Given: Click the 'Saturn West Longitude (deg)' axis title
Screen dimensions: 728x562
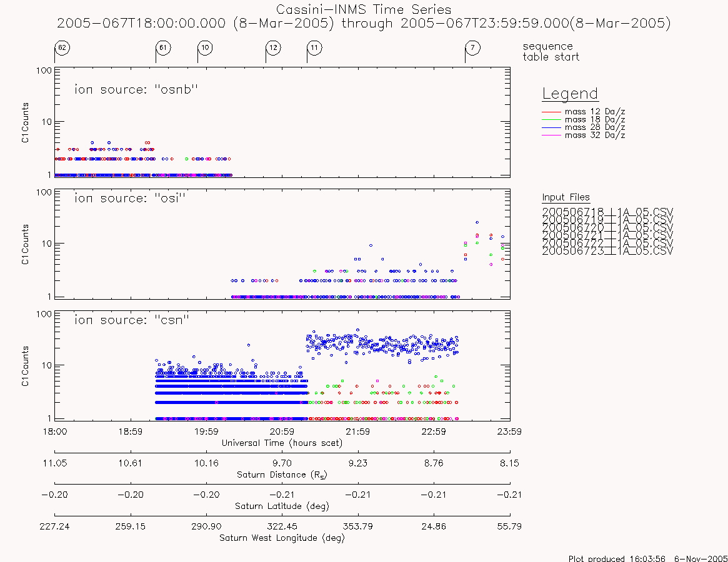Looking at the screenshot, I should (x=282, y=538).
